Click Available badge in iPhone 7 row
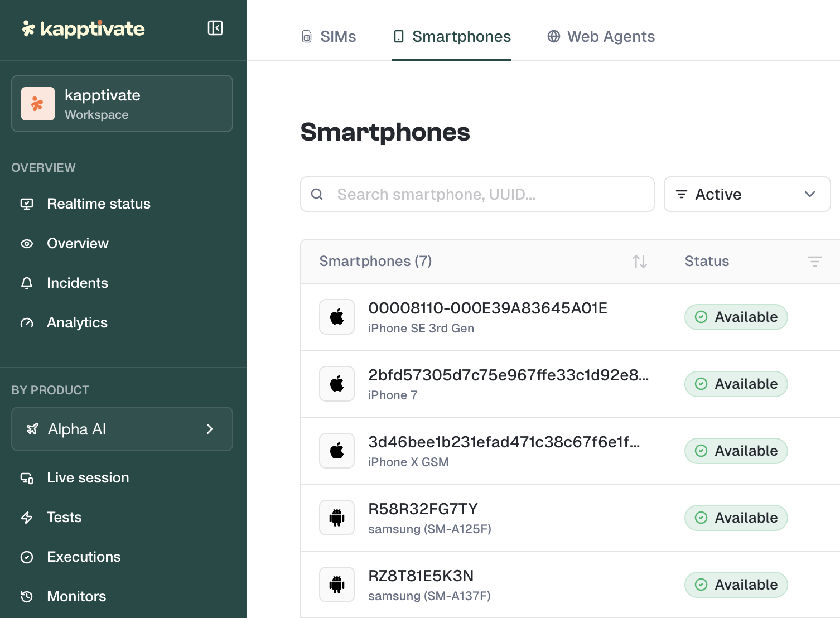 736,384
